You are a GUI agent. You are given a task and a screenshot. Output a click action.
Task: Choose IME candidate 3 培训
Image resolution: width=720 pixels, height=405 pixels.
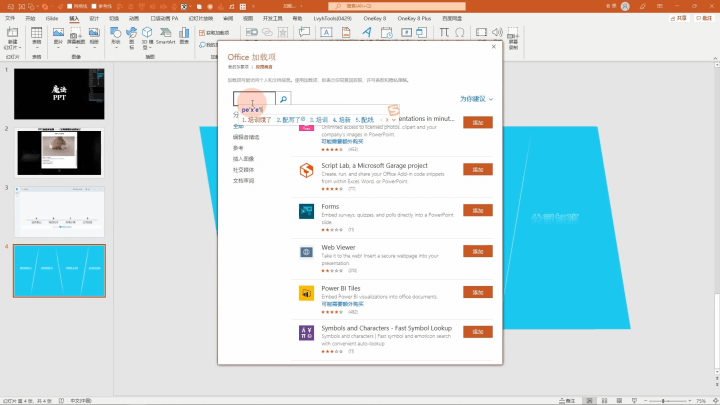click(x=319, y=120)
